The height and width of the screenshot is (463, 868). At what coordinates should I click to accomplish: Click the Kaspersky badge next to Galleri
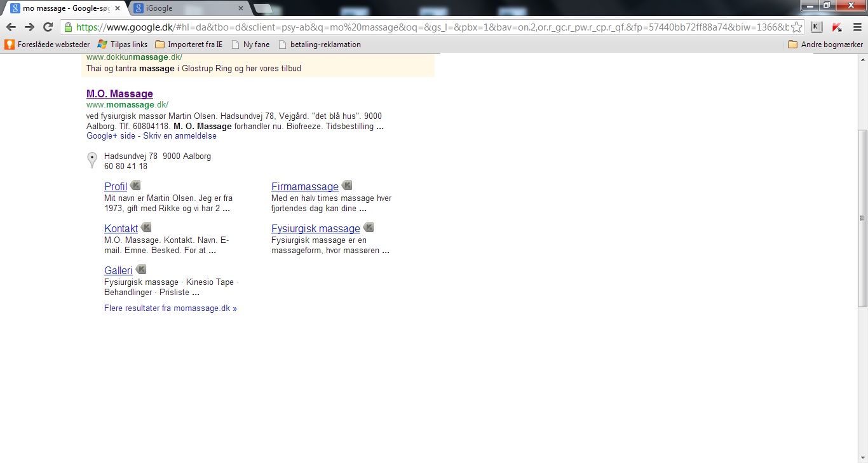[141, 270]
